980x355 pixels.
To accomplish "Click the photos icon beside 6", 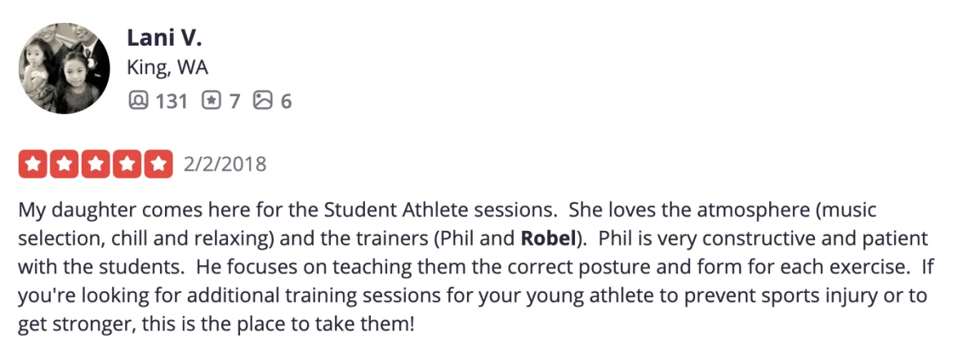I will coord(262,100).
